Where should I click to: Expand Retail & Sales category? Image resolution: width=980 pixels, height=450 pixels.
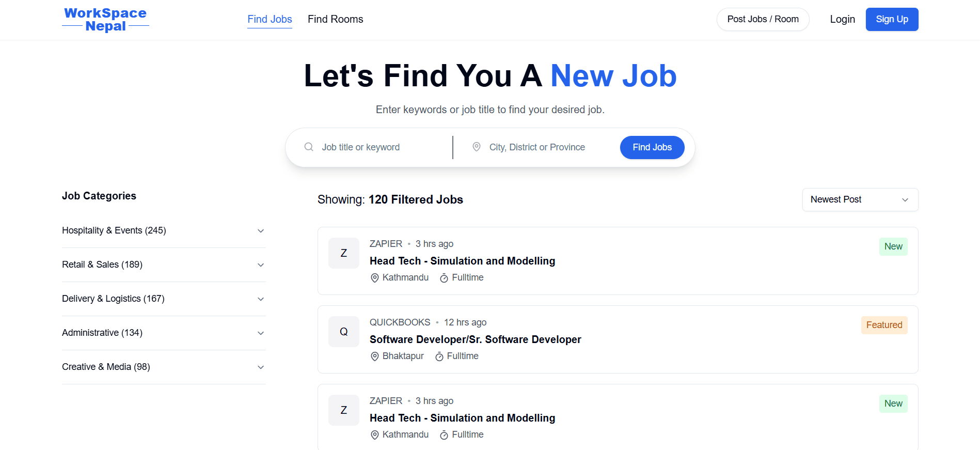(261, 265)
